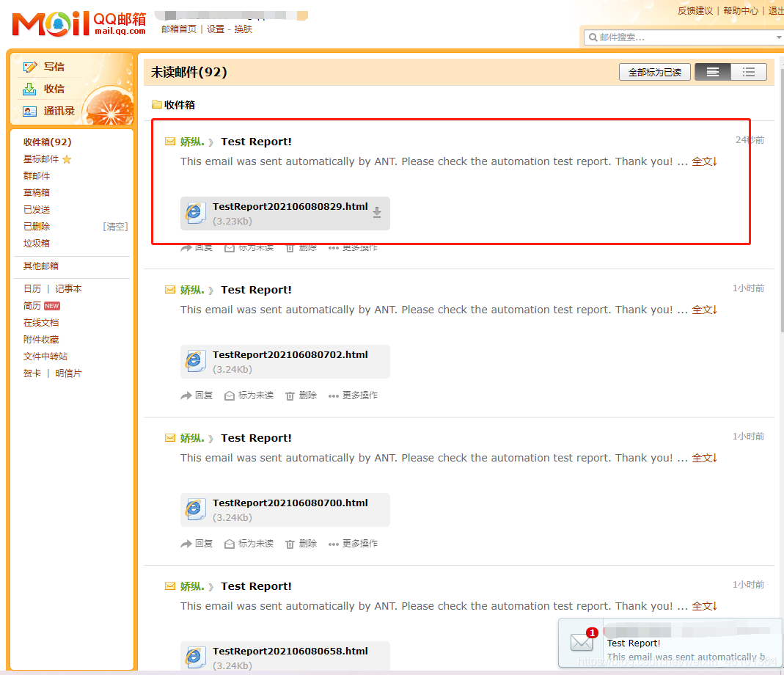Open subject Test Report! of the 24秒前 email
Image resolution: width=784 pixels, height=675 pixels.
pyautogui.click(x=256, y=142)
